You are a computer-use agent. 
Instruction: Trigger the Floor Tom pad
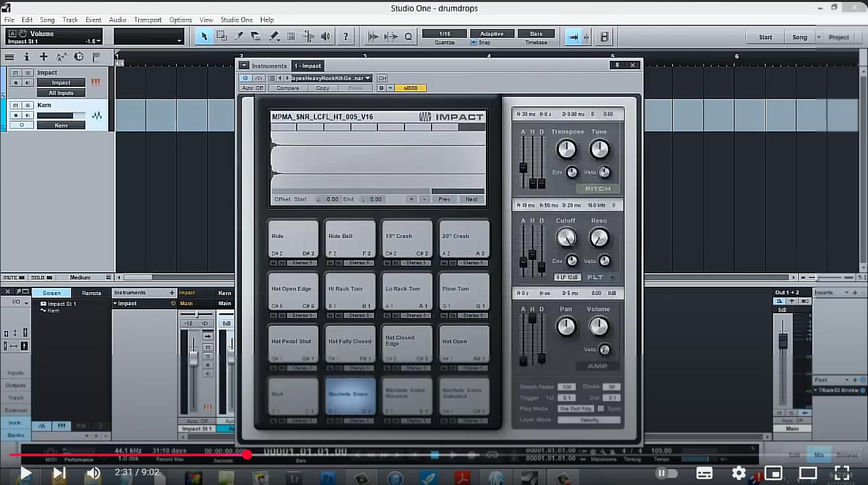point(464,291)
